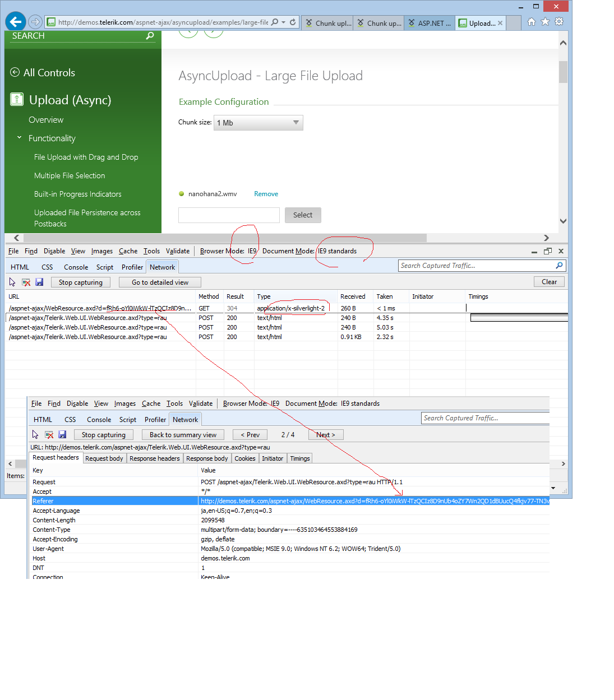Viewport: 614px width, 700px height.
Task: Click Back to summary view button
Action: coord(183,435)
